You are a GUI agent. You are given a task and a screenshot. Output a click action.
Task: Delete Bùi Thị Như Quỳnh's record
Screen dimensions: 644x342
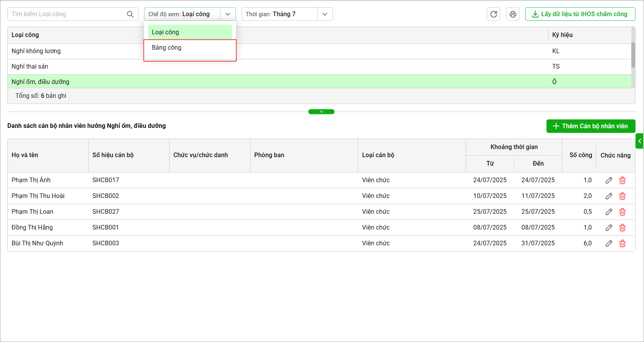point(622,243)
